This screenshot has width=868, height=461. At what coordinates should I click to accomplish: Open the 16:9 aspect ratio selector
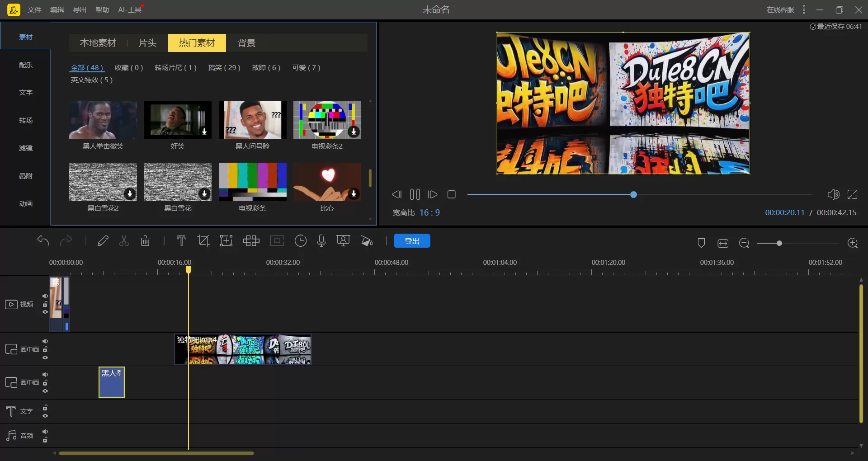pyautogui.click(x=429, y=212)
